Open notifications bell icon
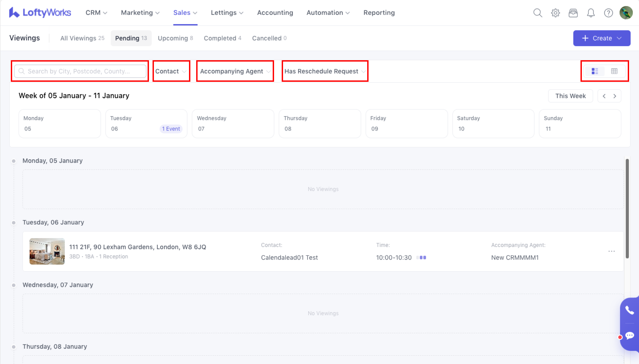639x364 pixels. click(x=591, y=13)
